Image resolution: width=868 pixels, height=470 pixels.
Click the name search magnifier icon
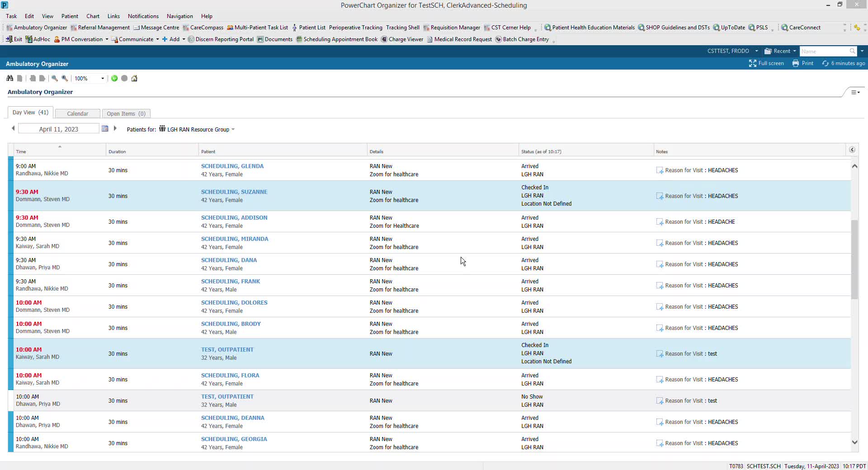[x=852, y=51]
